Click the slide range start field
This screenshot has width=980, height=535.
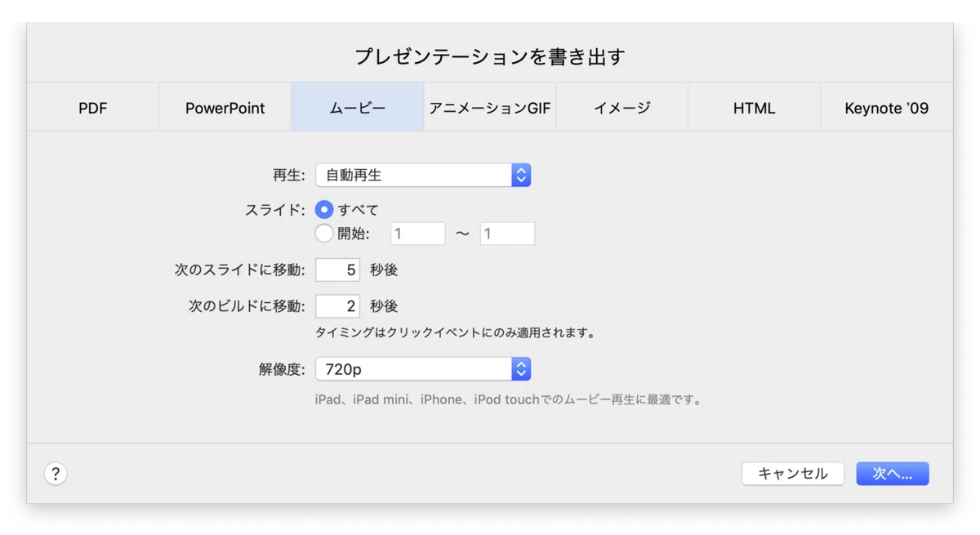pyautogui.click(x=417, y=234)
